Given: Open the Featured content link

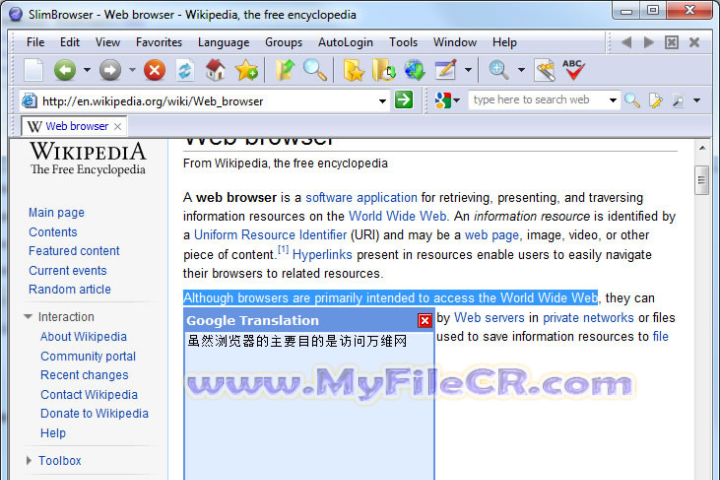Looking at the screenshot, I should [x=74, y=251].
